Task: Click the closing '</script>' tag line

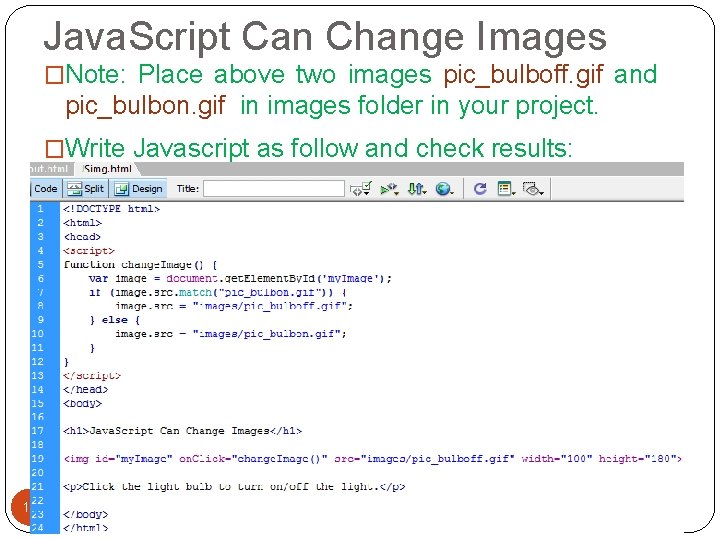Action: point(92,376)
